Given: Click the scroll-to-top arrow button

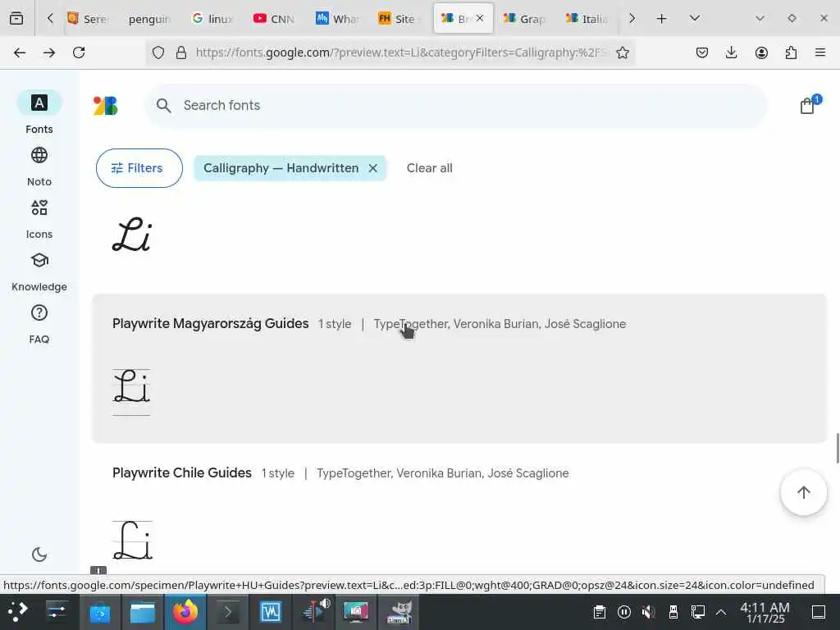Looking at the screenshot, I should click(x=804, y=492).
